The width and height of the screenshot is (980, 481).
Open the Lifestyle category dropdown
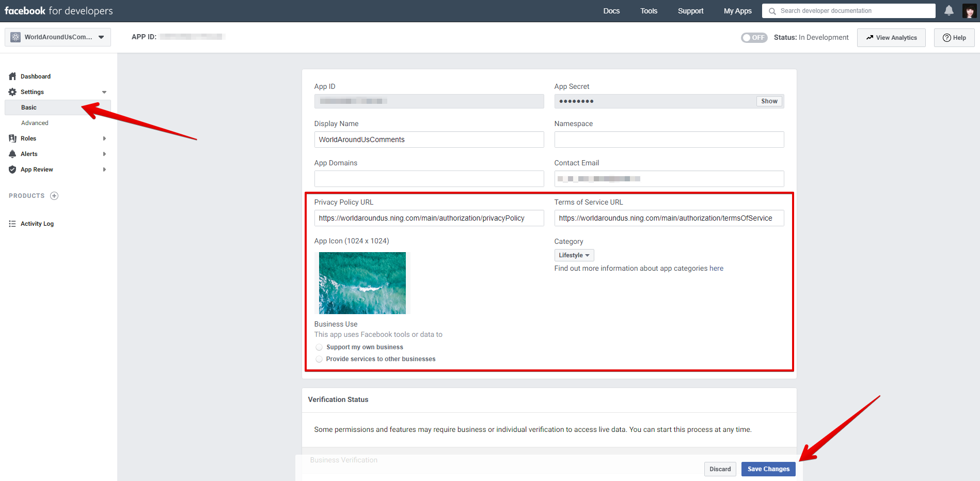click(x=574, y=255)
